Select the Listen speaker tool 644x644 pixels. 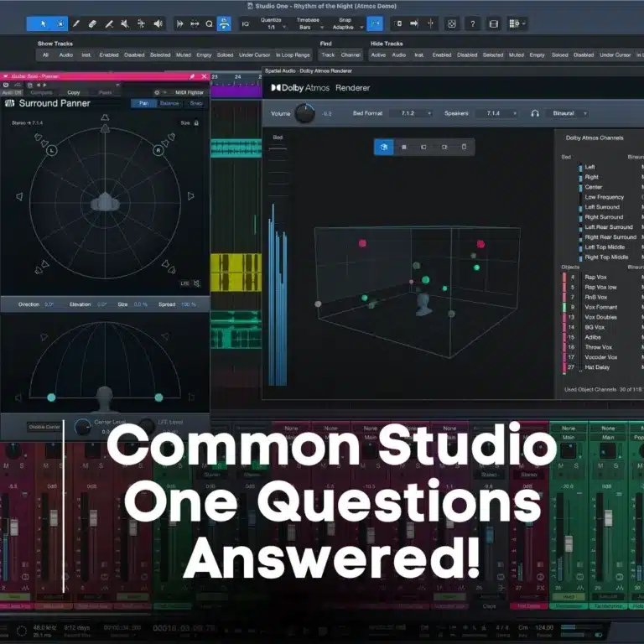pos(158,23)
